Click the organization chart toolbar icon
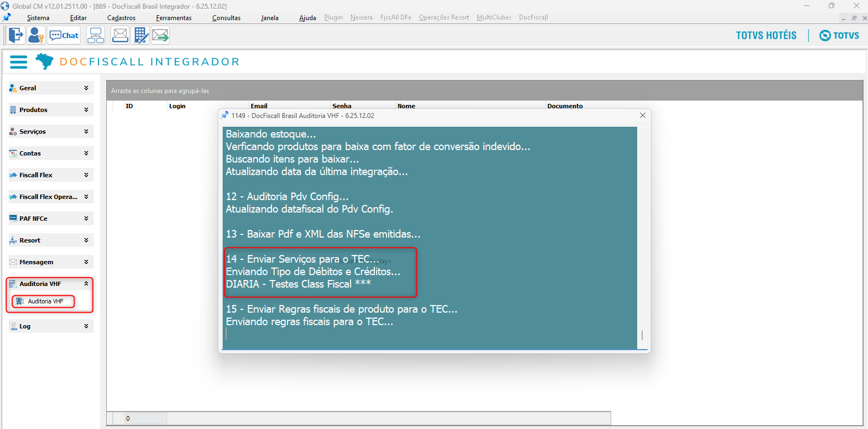 click(96, 35)
